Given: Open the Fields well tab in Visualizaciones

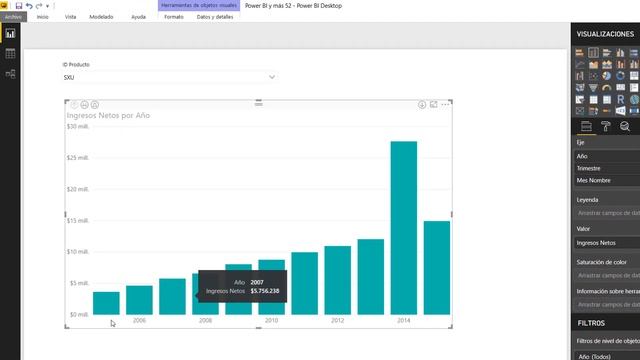Looking at the screenshot, I should click(586, 127).
